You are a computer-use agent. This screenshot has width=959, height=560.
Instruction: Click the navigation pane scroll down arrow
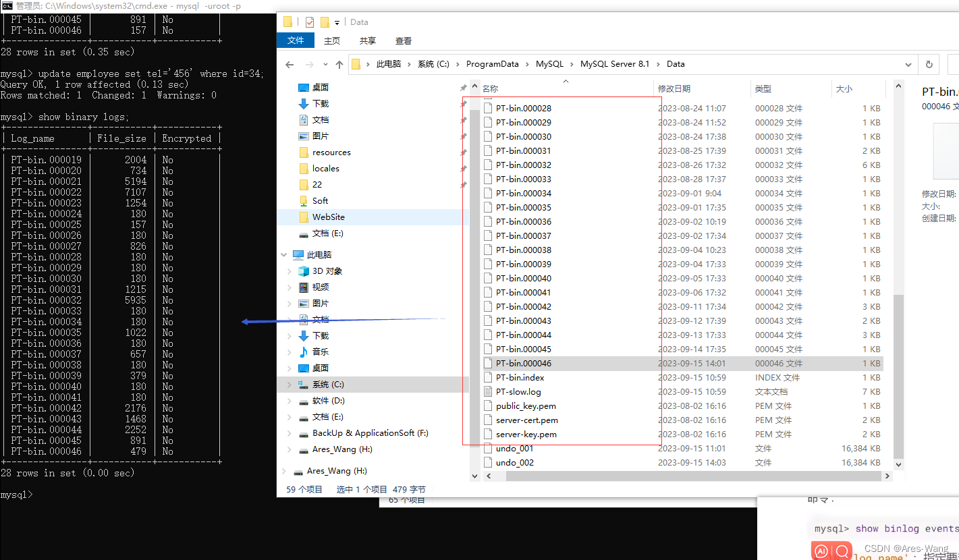474,476
